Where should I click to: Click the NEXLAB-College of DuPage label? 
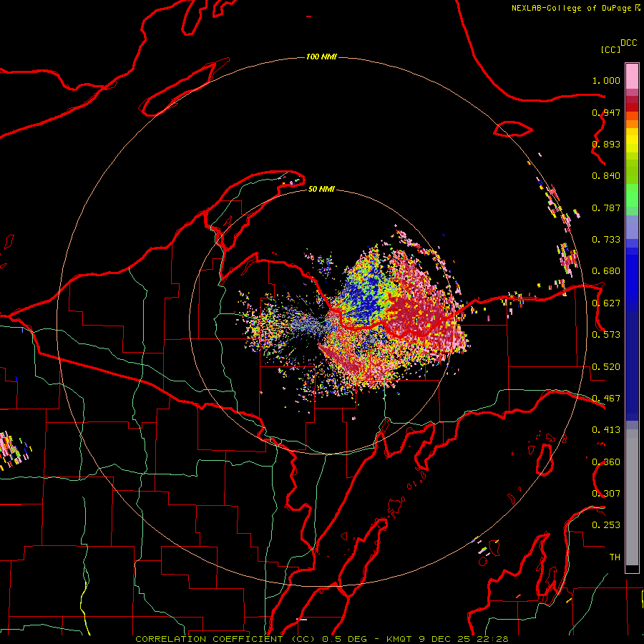[x=571, y=8]
